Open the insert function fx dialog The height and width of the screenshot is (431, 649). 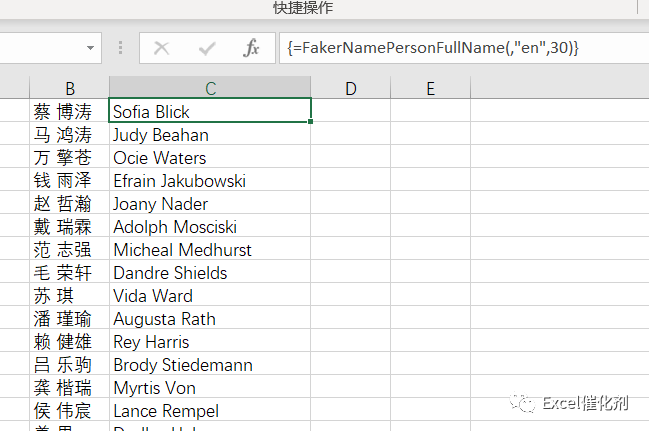[x=252, y=48]
